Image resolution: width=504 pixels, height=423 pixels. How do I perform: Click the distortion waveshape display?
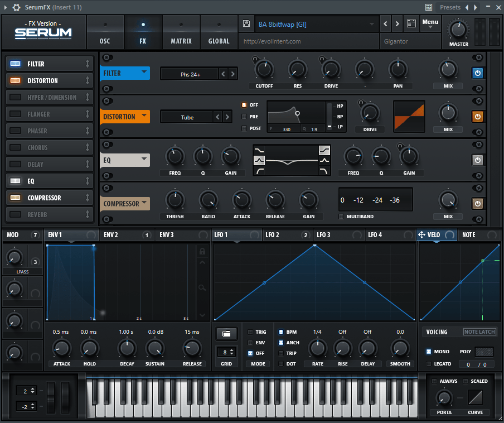click(409, 117)
